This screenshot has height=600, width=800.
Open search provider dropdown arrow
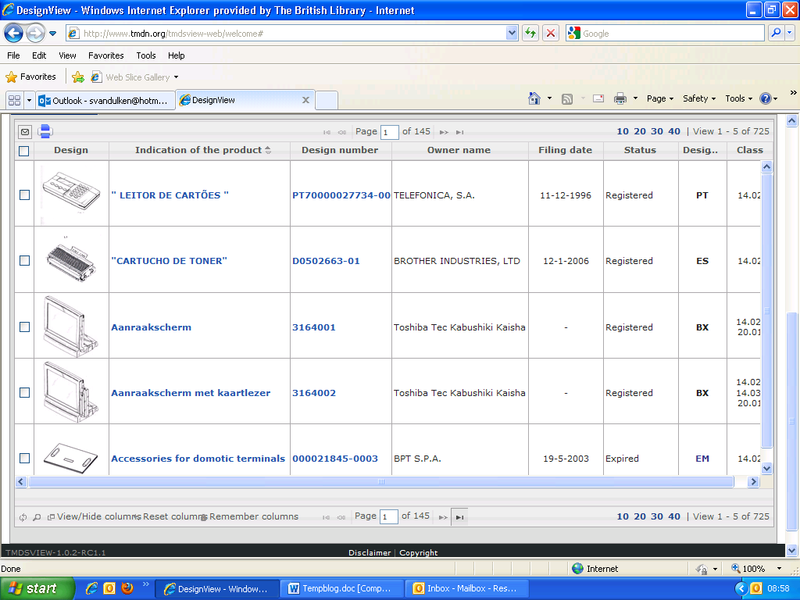pyautogui.click(x=790, y=33)
